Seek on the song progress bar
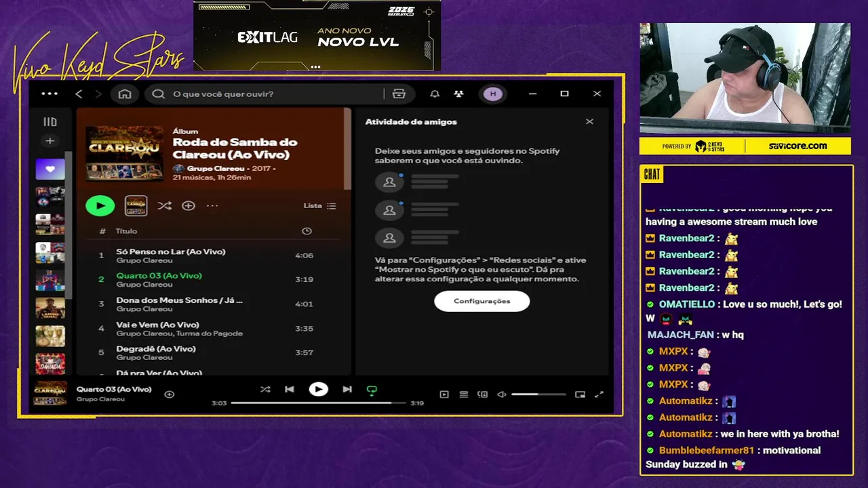 pos(318,403)
